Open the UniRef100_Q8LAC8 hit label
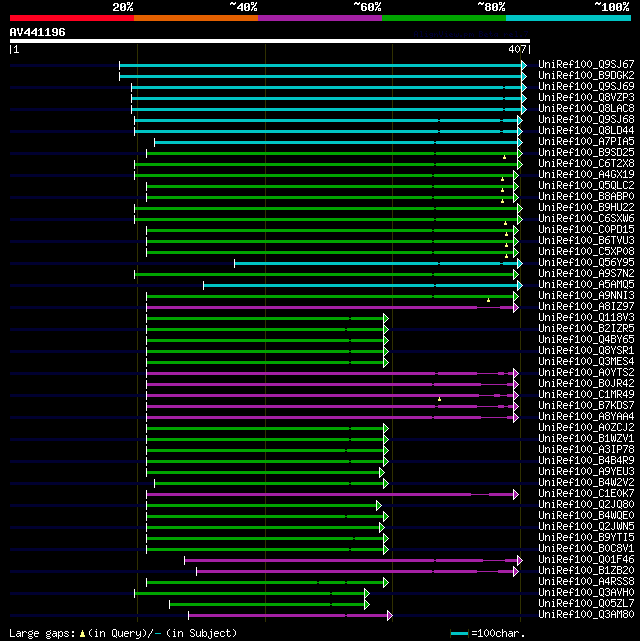The width and height of the screenshot is (640, 641). [586, 109]
